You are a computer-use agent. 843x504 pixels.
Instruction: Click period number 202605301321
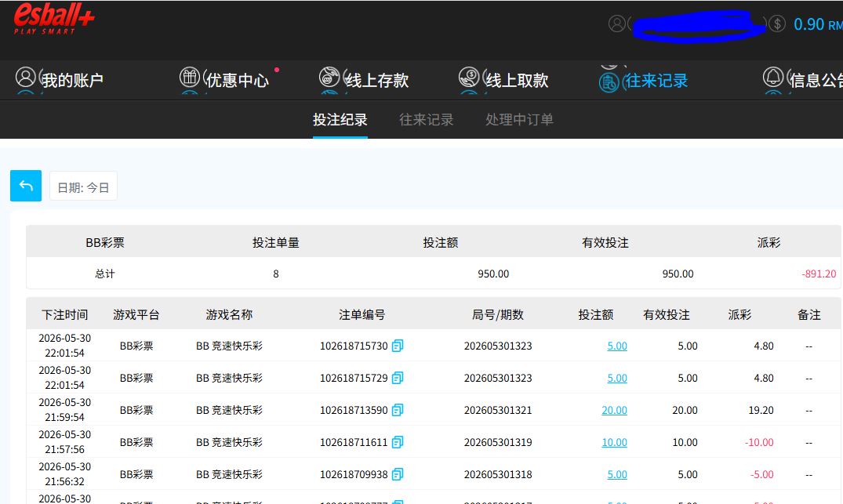click(x=498, y=411)
